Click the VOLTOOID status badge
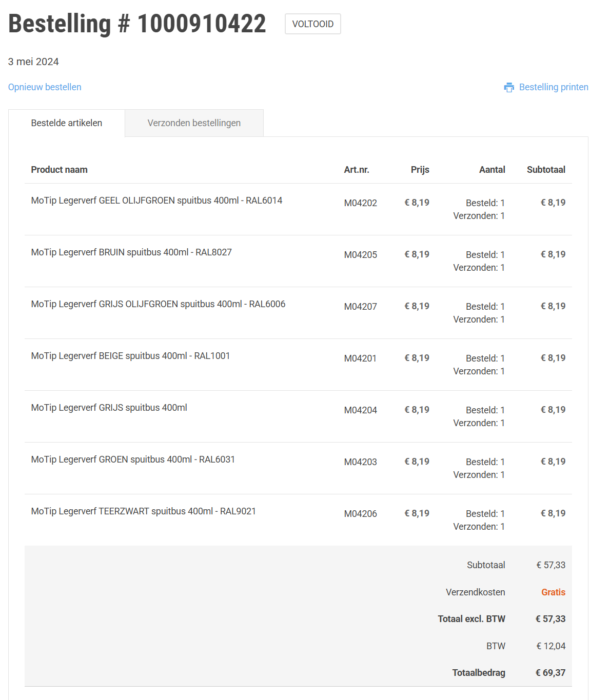 pos(313,24)
